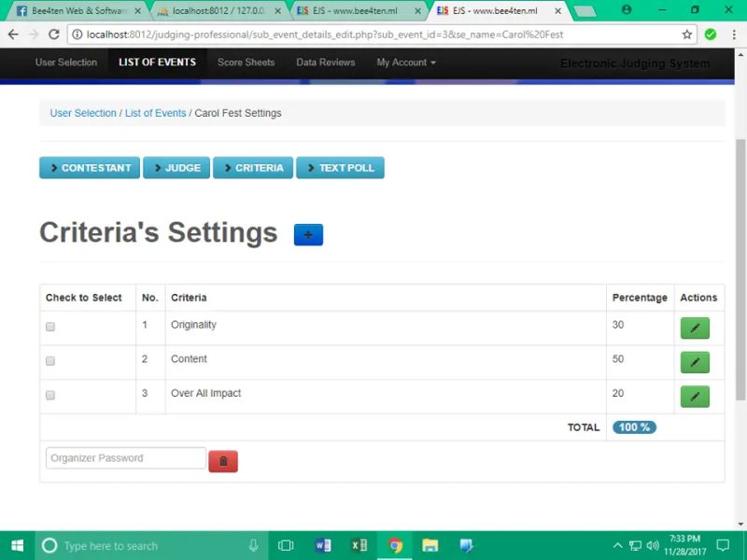Edit the Content criteria with the pencil icon
The width and height of the screenshot is (747, 560).
pyautogui.click(x=695, y=362)
